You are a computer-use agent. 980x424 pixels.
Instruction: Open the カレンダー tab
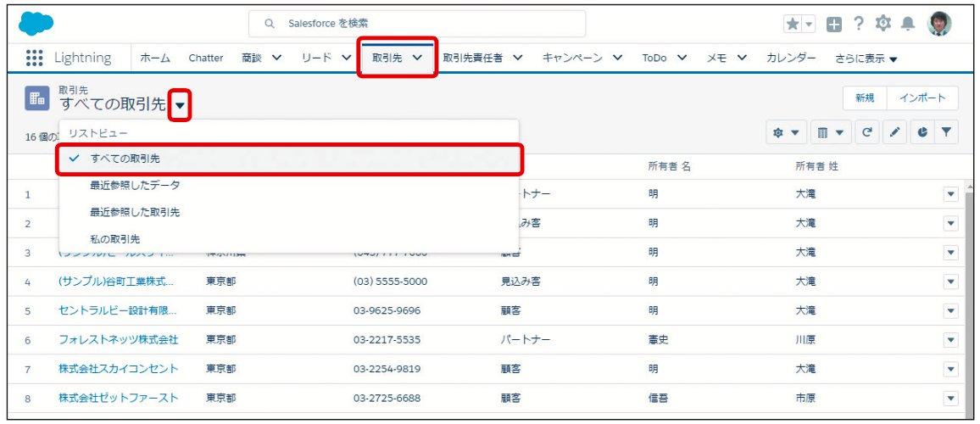point(791,58)
